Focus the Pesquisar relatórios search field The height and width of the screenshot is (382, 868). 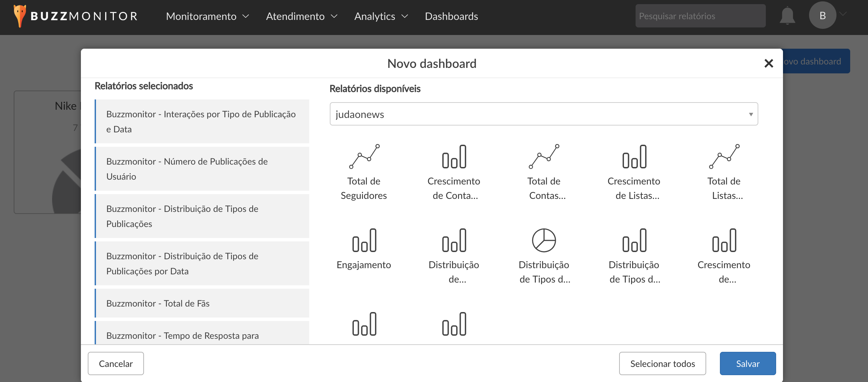click(x=700, y=16)
